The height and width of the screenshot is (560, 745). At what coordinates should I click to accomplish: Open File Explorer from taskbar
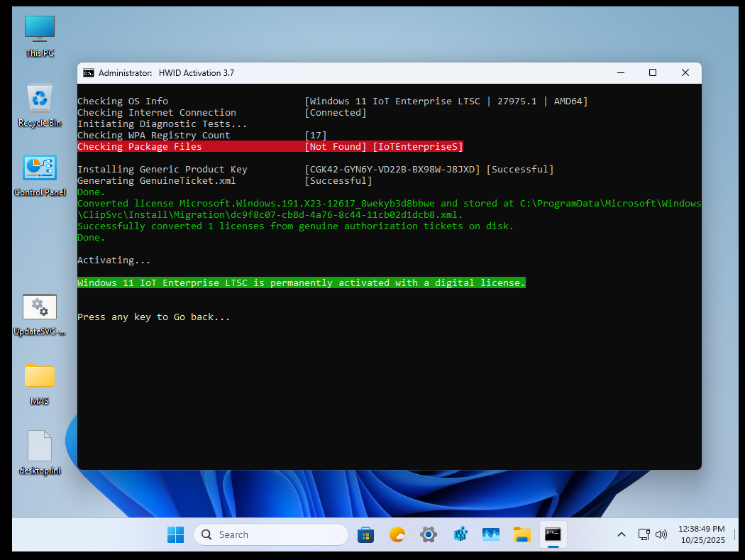point(521,535)
